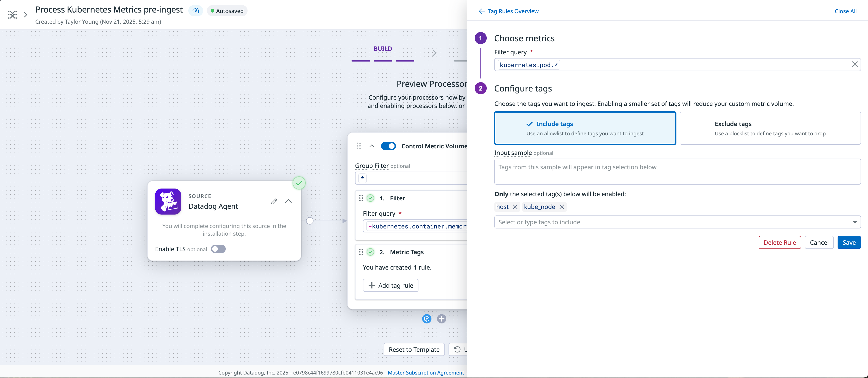
Task: Collapse the Datadog Agent source card
Action: tap(288, 202)
